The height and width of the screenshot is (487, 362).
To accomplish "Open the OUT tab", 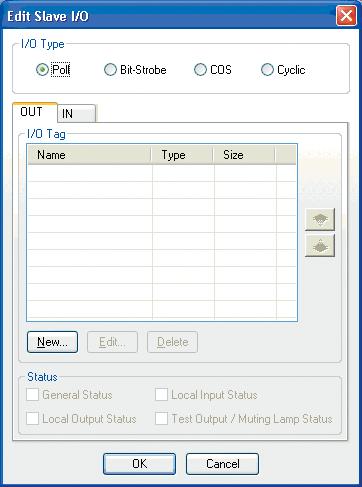I will coord(35,112).
